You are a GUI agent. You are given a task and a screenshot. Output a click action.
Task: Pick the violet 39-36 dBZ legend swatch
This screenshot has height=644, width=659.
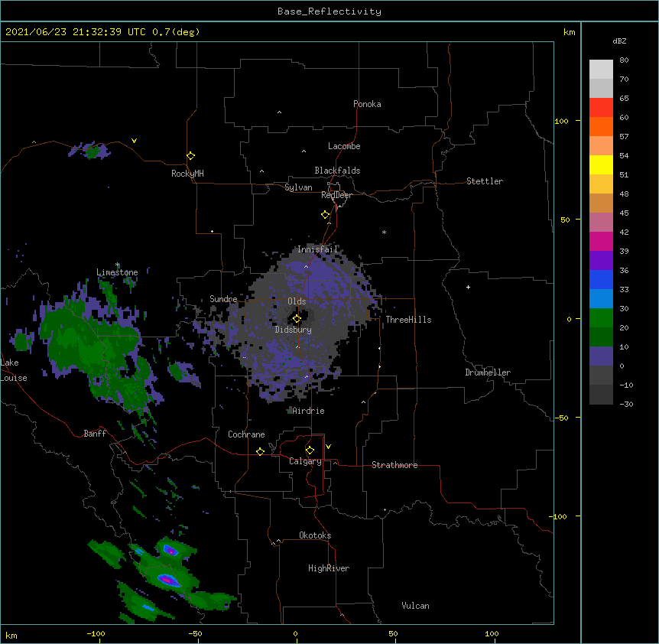pyautogui.click(x=601, y=261)
